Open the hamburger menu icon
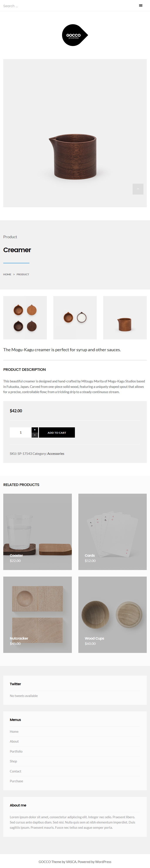 [141, 5]
